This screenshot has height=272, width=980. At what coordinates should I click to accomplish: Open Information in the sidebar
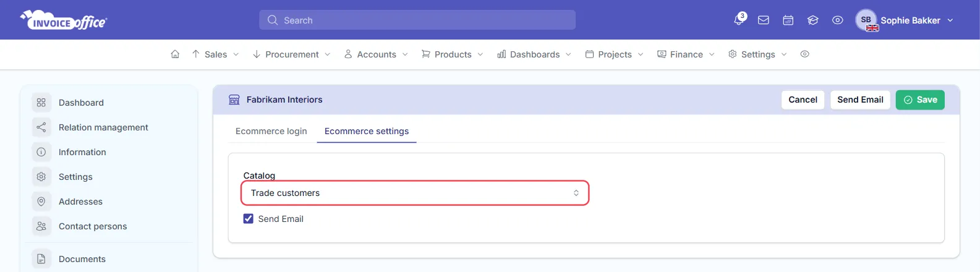tap(82, 152)
